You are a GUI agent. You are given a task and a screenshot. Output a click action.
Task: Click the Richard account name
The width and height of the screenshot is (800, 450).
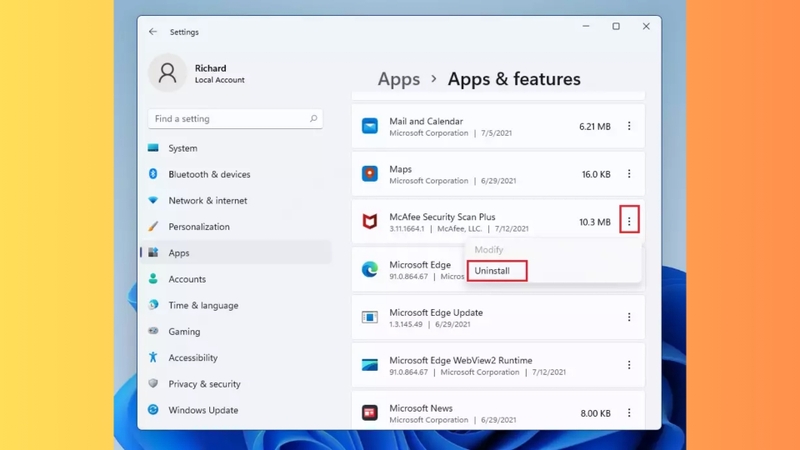(210, 68)
